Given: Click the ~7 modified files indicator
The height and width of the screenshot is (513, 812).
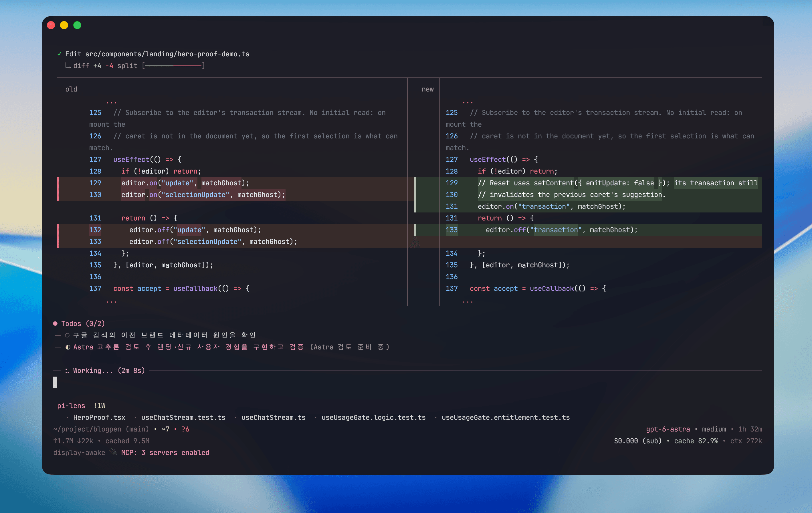Looking at the screenshot, I should pos(165,430).
